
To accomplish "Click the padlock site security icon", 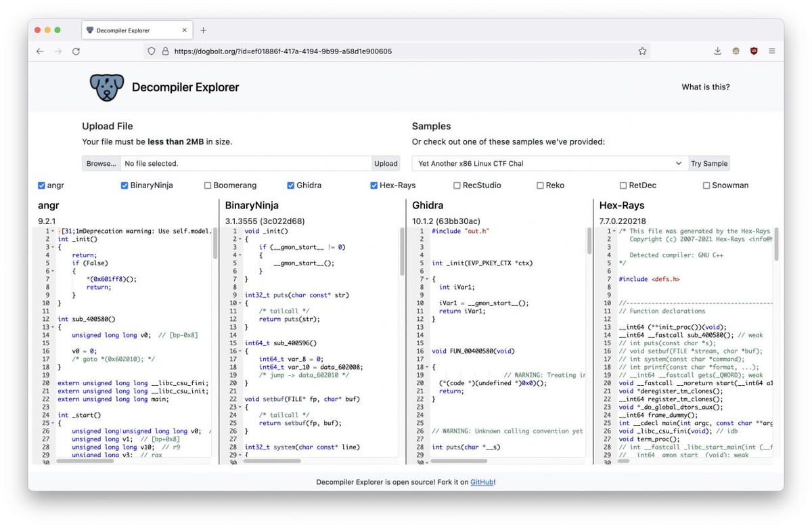I will click(165, 51).
